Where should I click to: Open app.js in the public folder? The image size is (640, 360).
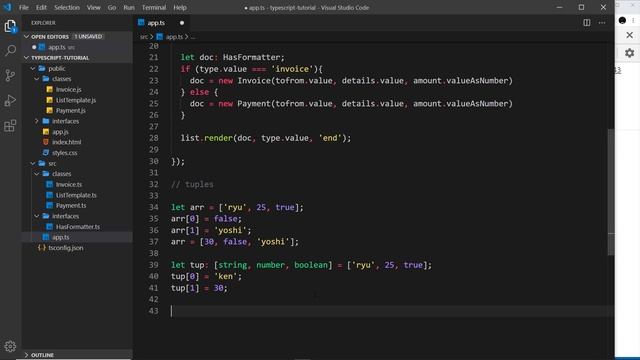[60, 132]
